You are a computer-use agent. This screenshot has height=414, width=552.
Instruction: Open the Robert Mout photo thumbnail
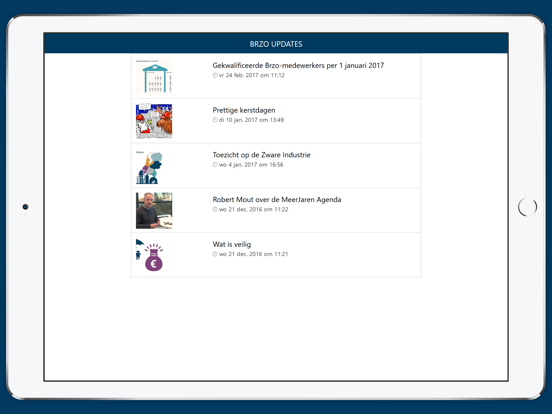point(154,210)
